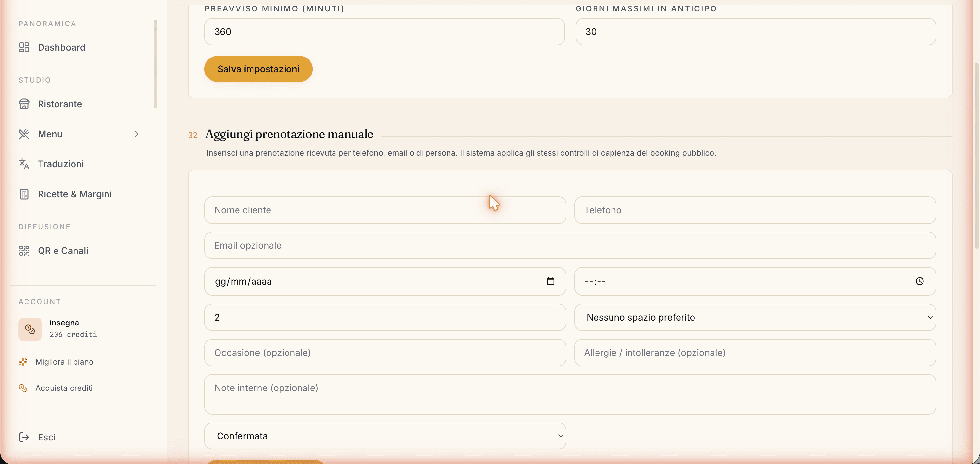This screenshot has width=980, height=464.
Task: Open the Confermata status dropdown
Action: 385,436
